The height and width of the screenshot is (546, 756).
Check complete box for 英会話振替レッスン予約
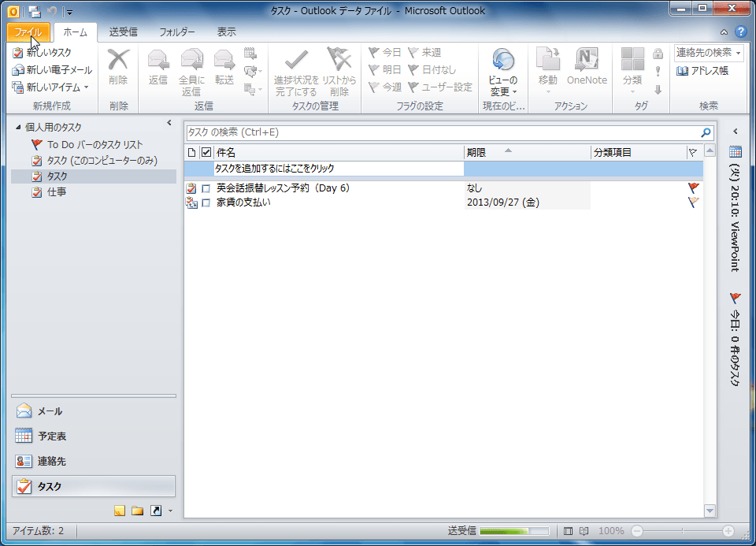(x=206, y=188)
